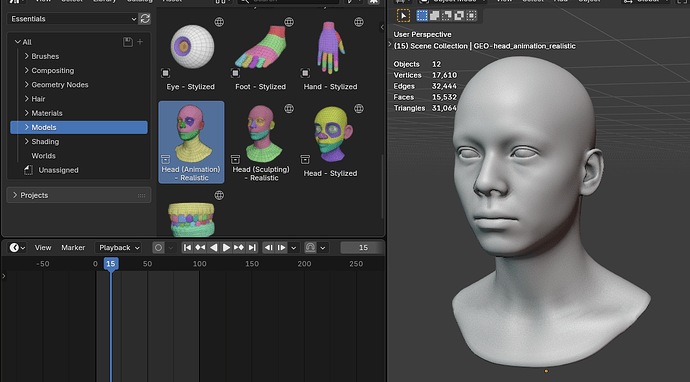Toggle the playback sync icon in timeline
Screen dimensions: 690x382
click(x=310, y=248)
